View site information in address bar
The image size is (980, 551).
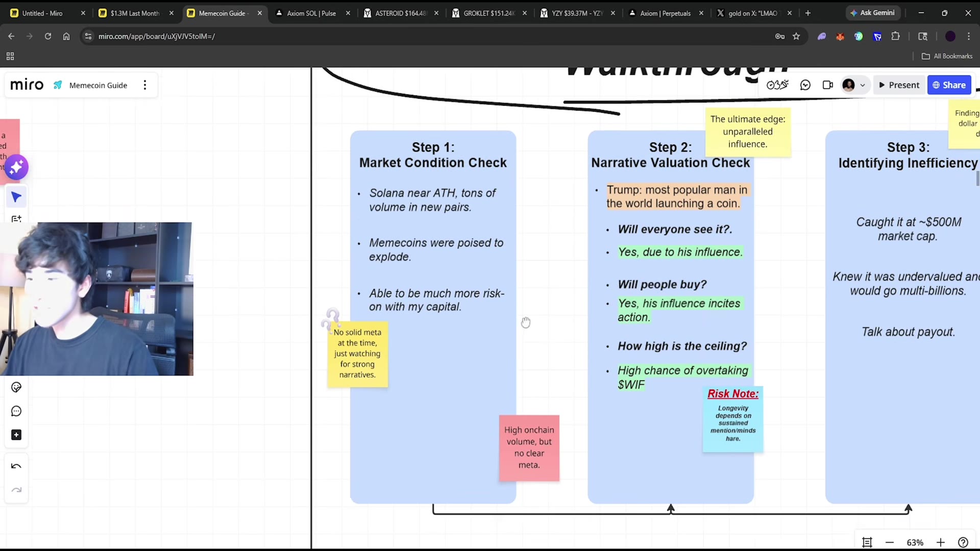tap(88, 36)
